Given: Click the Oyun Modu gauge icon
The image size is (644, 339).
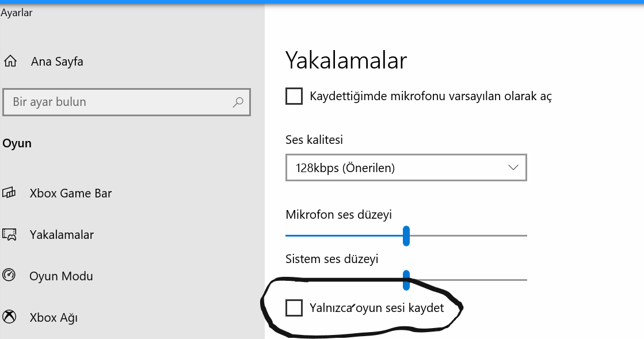Looking at the screenshot, I should point(9,276).
